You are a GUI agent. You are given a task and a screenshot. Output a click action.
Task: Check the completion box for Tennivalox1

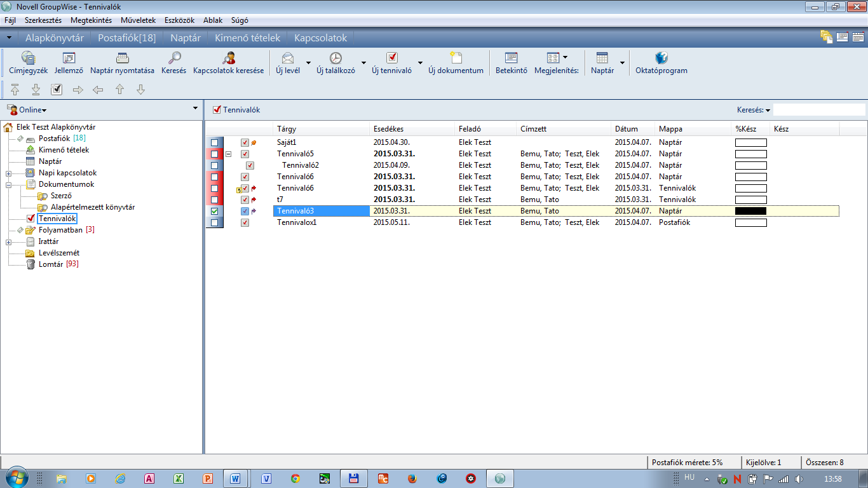215,222
